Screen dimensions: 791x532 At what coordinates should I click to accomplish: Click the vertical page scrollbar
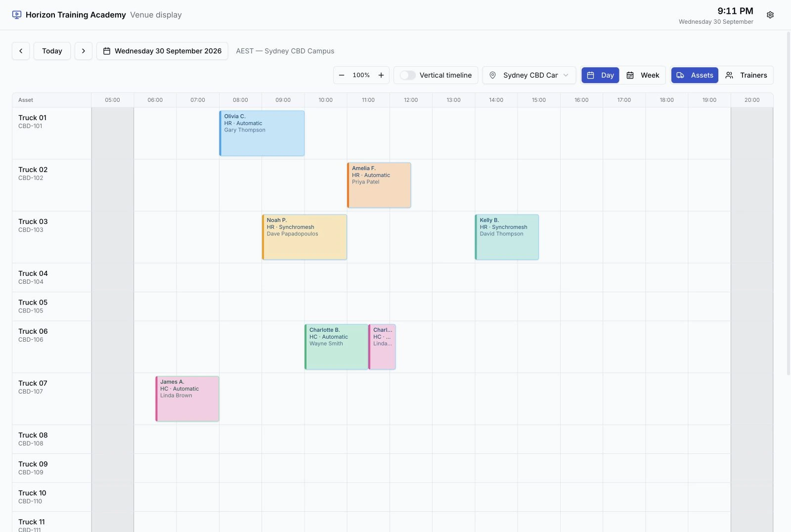coord(789,203)
